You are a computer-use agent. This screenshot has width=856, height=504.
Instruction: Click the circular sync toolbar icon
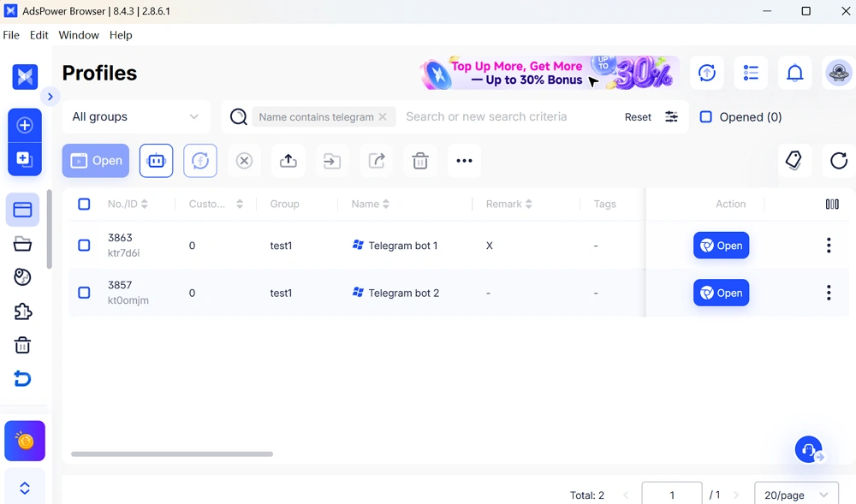coord(200,160)
